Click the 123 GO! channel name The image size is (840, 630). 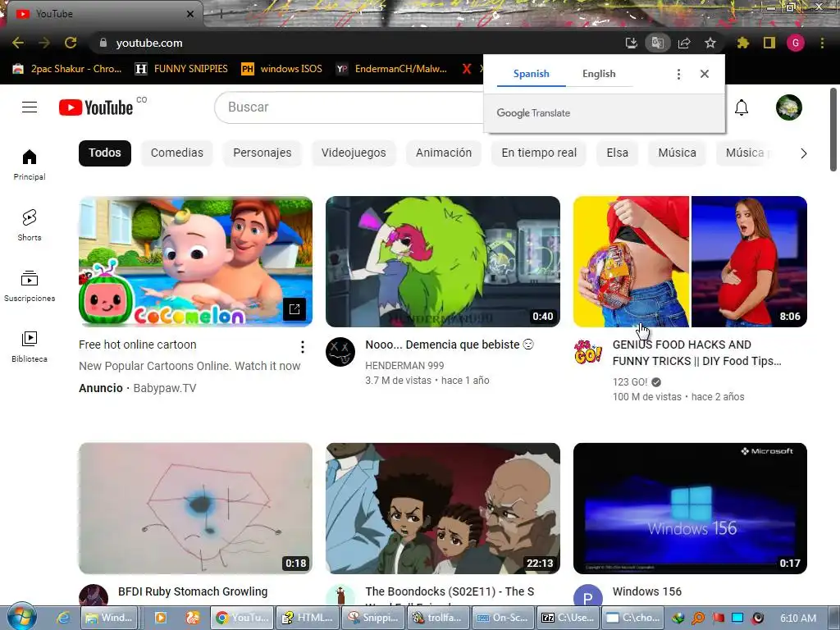click(630, 382)
